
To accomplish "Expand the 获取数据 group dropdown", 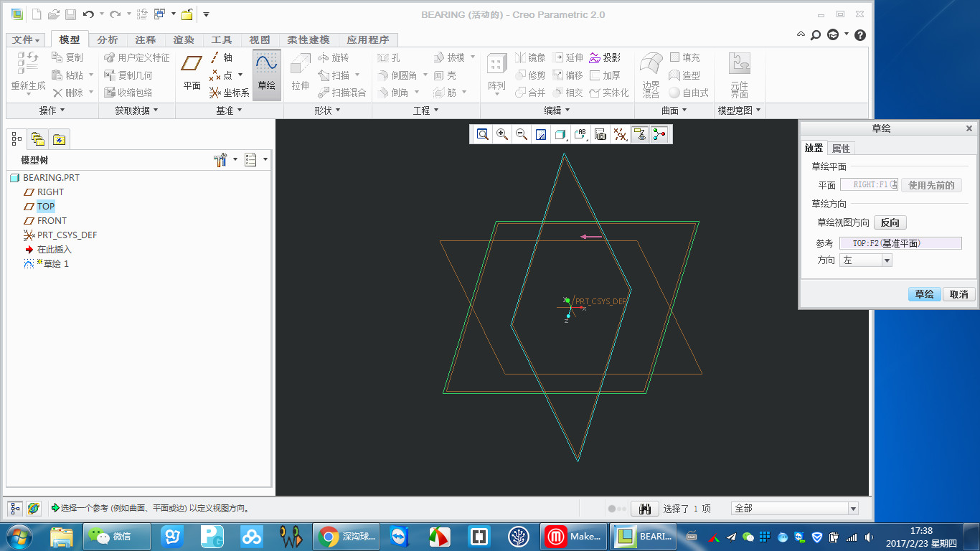I will tap(136, 110).
